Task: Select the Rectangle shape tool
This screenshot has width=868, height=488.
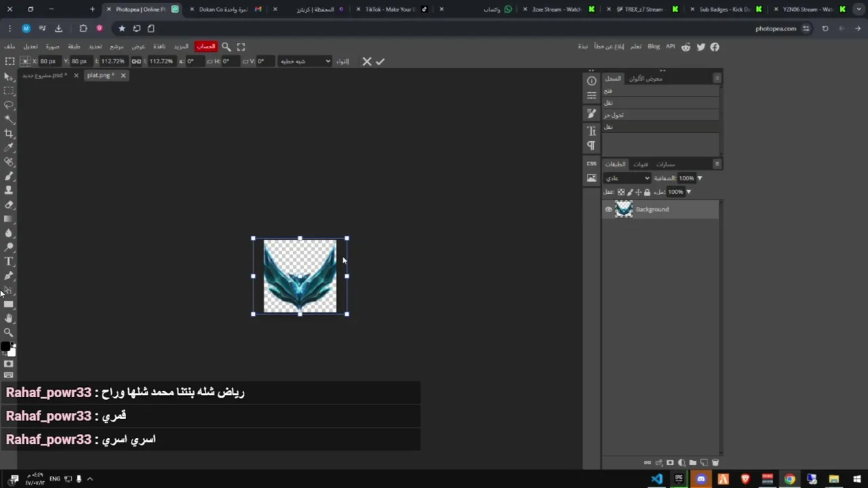Action: 9,304
